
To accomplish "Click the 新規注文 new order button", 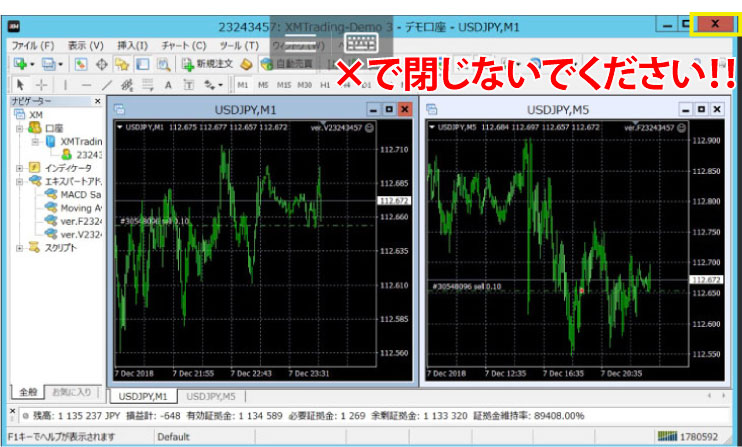I will coord(209,64).
